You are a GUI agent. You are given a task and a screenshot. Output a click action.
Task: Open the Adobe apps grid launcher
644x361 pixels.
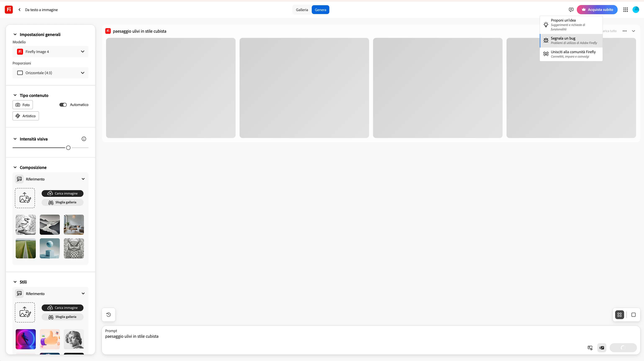coord(625,9)
